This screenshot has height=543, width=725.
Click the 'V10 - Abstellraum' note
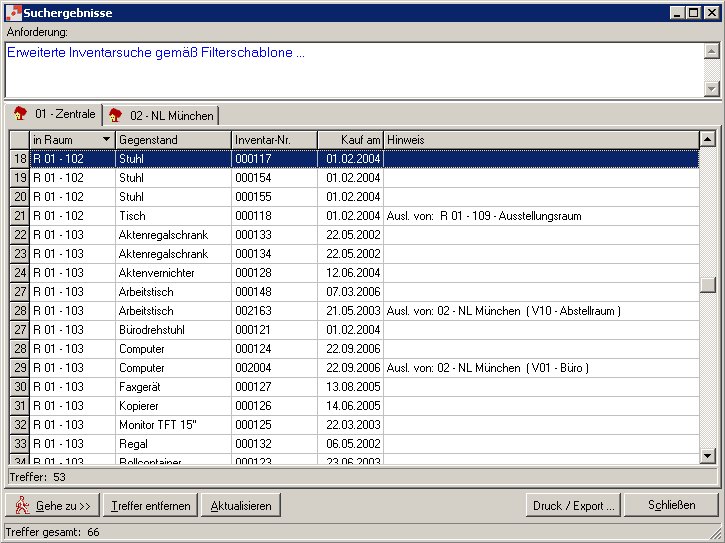(x=573, y=311)
